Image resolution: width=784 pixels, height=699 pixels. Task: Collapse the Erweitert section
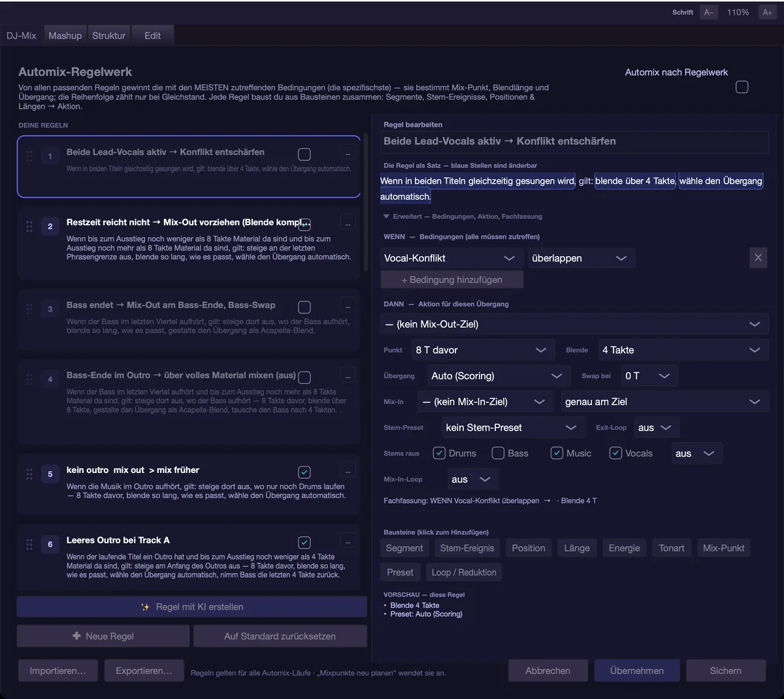pyautogui.click(x=463, y=216)
